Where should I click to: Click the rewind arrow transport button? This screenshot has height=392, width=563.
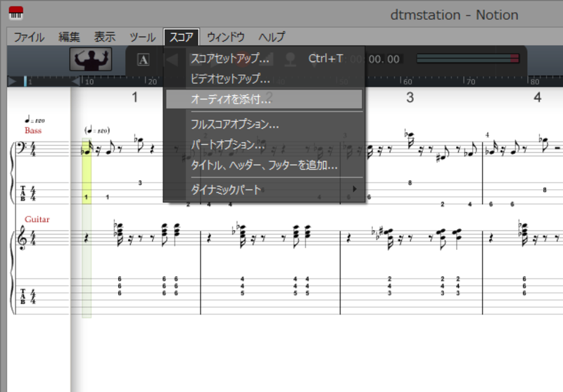[172, 60]
